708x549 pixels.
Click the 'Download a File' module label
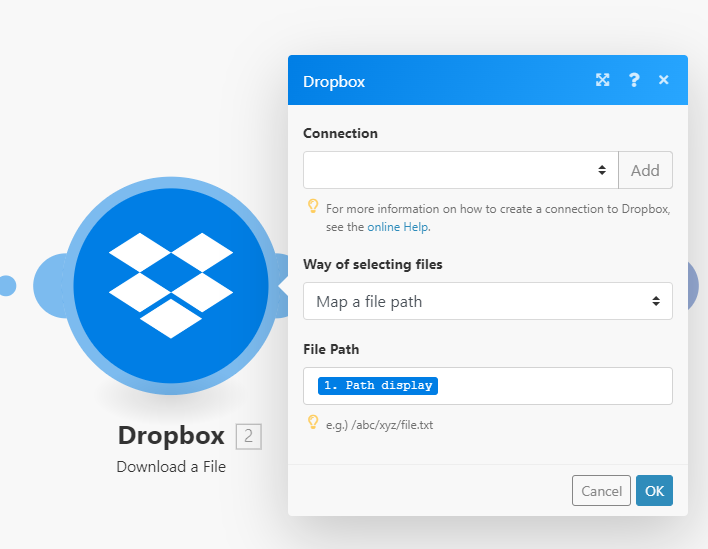point(171,467)
